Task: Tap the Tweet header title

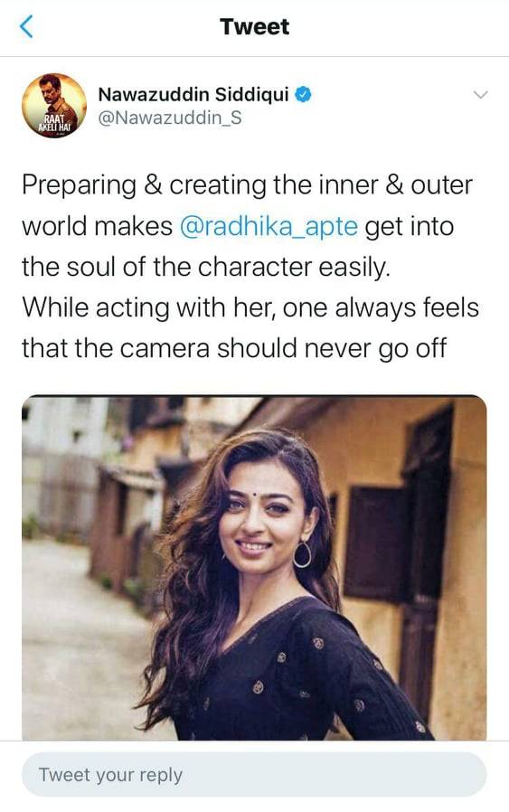Action: click(x=254, y=26)
